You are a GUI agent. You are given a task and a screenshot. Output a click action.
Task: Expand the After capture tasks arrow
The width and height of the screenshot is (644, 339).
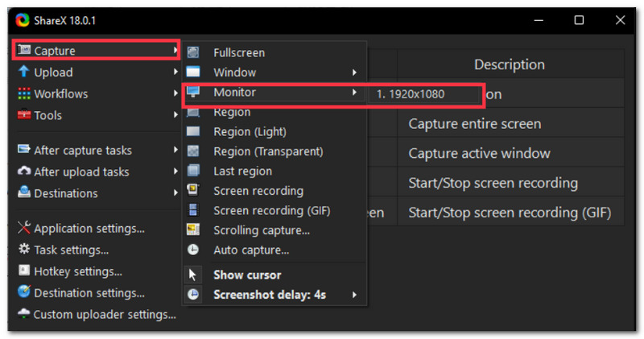175,150
